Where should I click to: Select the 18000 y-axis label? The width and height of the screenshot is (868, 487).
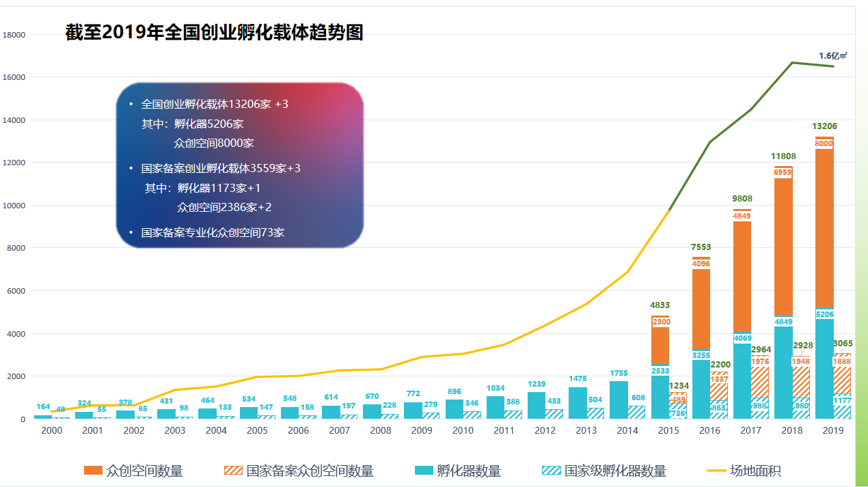14,35
